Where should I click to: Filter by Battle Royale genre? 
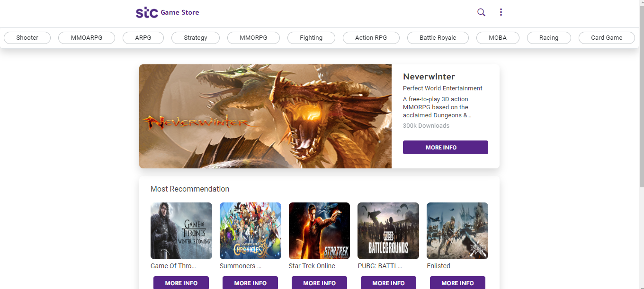438,37
